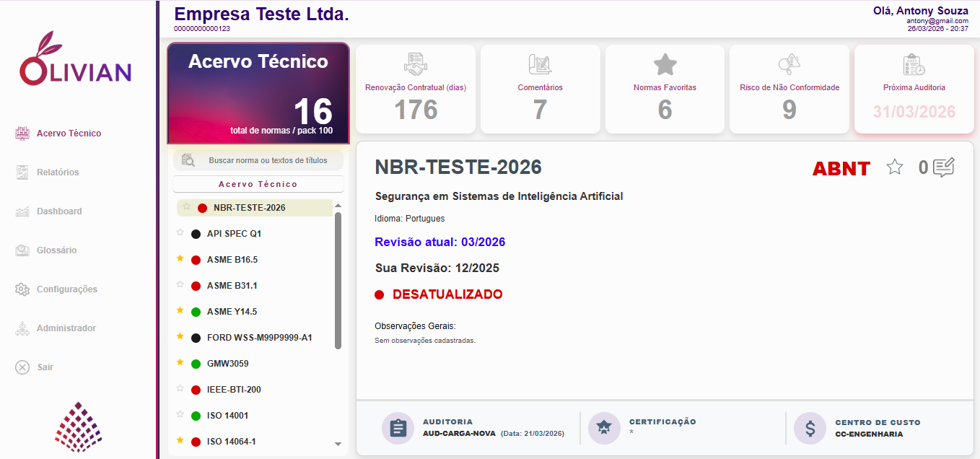Toggle favorite star for ASME B31.1
The image size is (980, 459).
[x=180, y=285]
